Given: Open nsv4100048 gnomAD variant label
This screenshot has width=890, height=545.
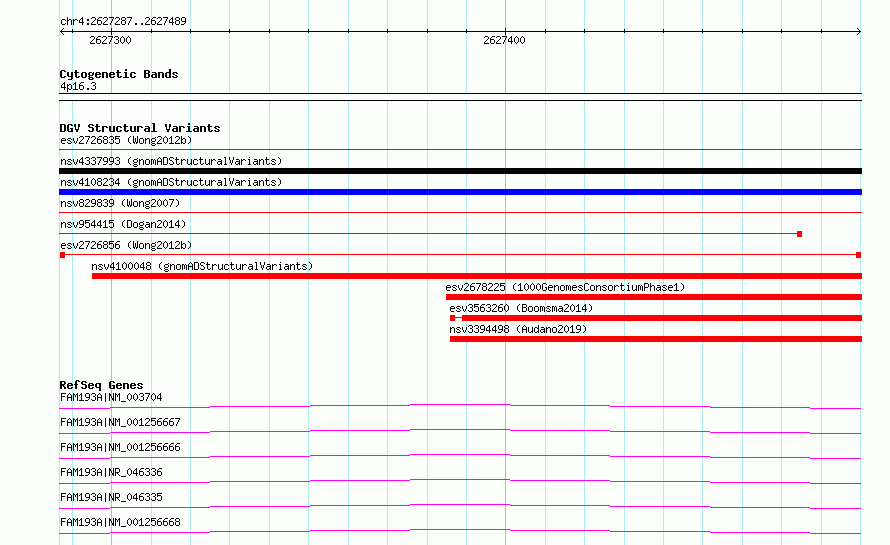Looking at the screenshot, I should [x=202, y=266].
